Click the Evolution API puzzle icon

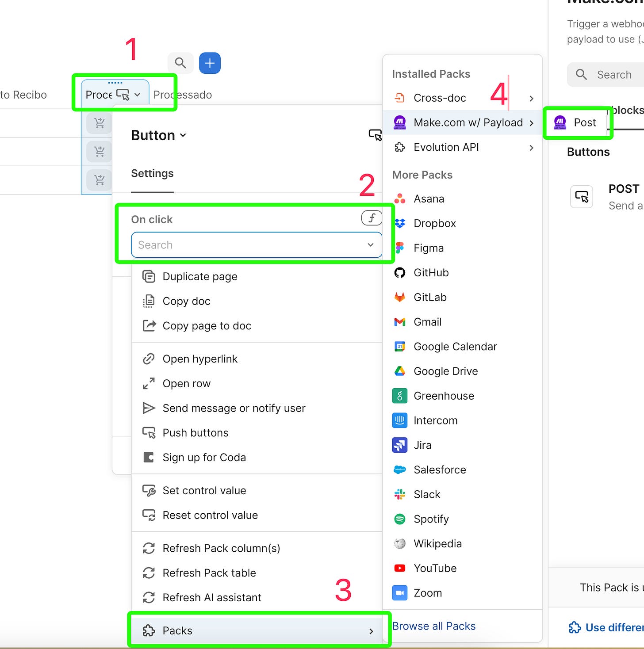400,147
